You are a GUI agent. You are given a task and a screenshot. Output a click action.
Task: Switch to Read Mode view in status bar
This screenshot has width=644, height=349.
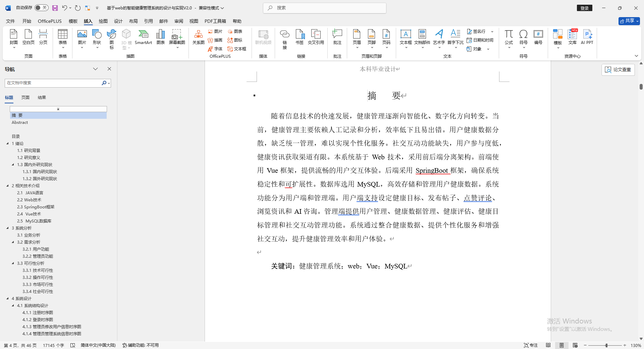(x=548, y=345)
